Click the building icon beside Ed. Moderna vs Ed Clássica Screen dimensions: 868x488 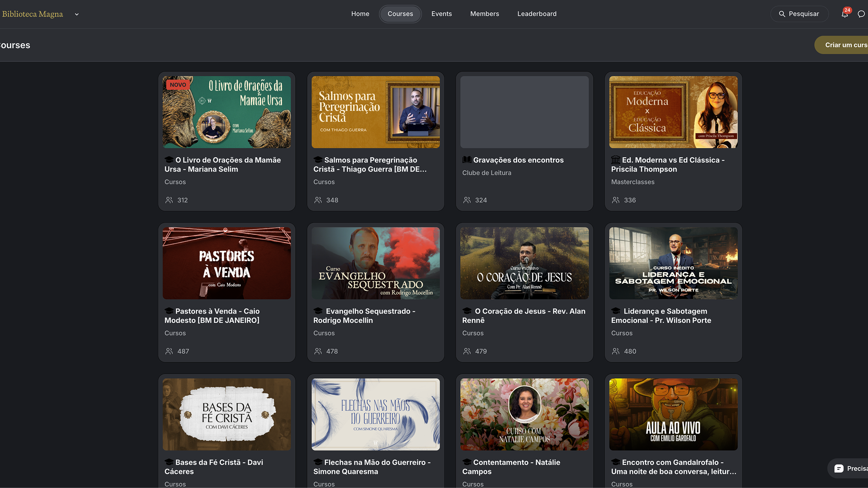pos(616,160)
